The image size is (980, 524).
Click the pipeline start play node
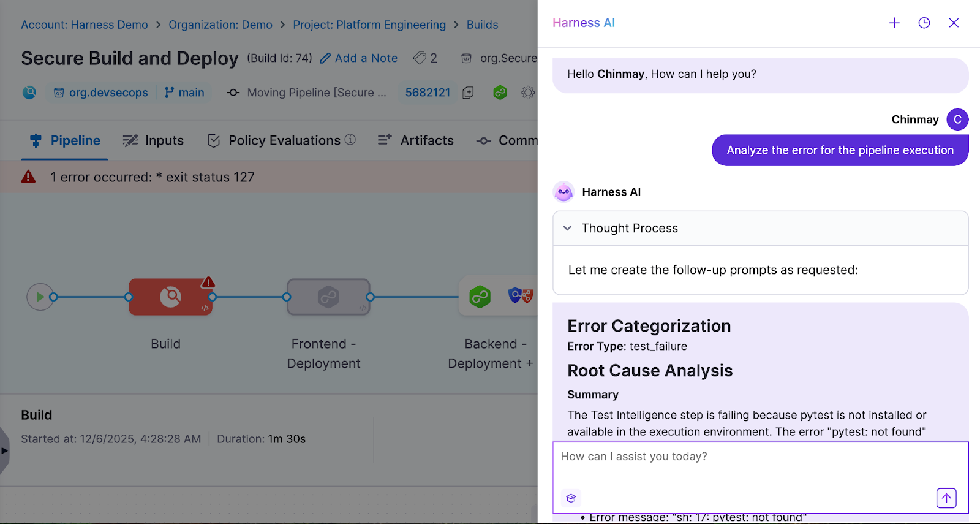[x=40, y=297]
